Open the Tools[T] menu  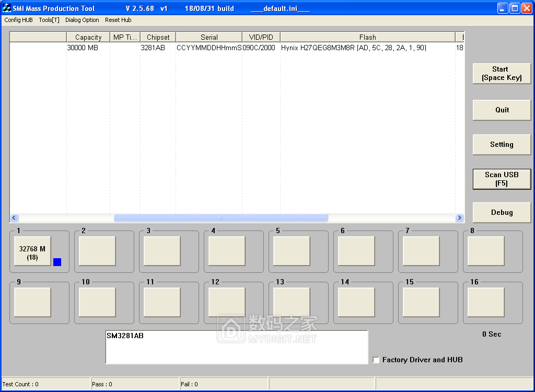[49, 20]
